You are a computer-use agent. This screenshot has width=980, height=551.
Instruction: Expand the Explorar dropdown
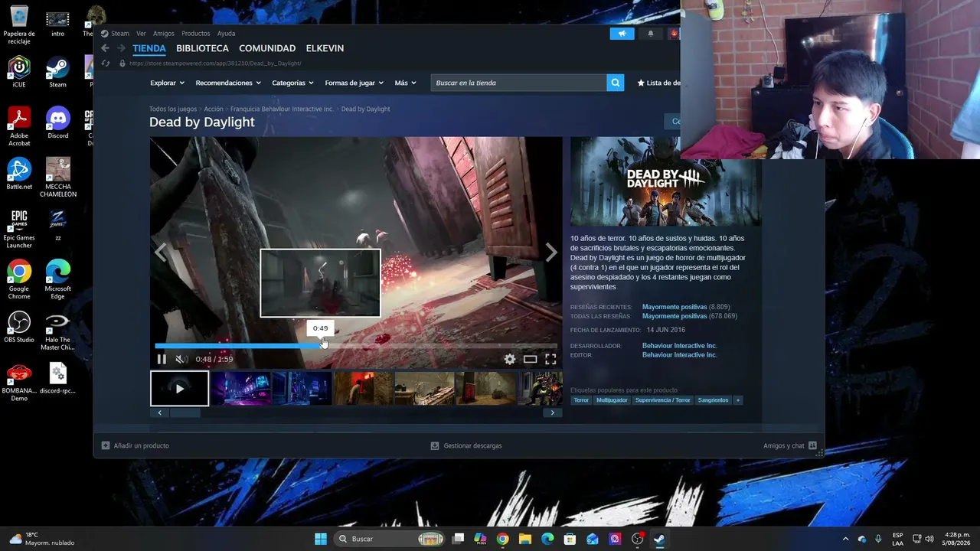[167, 83]
